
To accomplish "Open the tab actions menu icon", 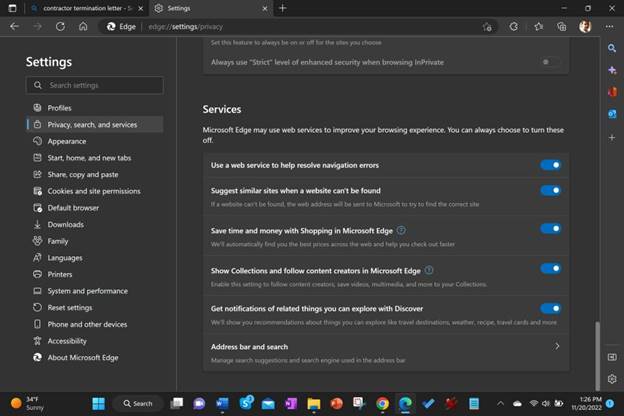I will point(12,8).
